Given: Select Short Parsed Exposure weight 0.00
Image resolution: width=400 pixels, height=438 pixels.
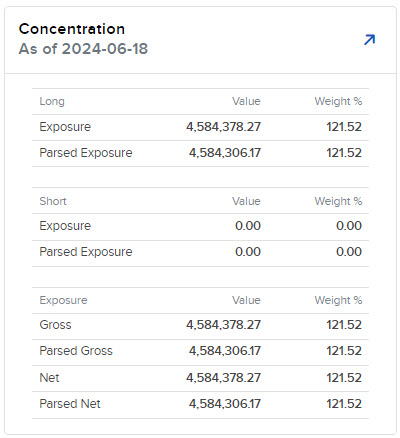Looking at the screenshot, I should (x=349, y=252).
